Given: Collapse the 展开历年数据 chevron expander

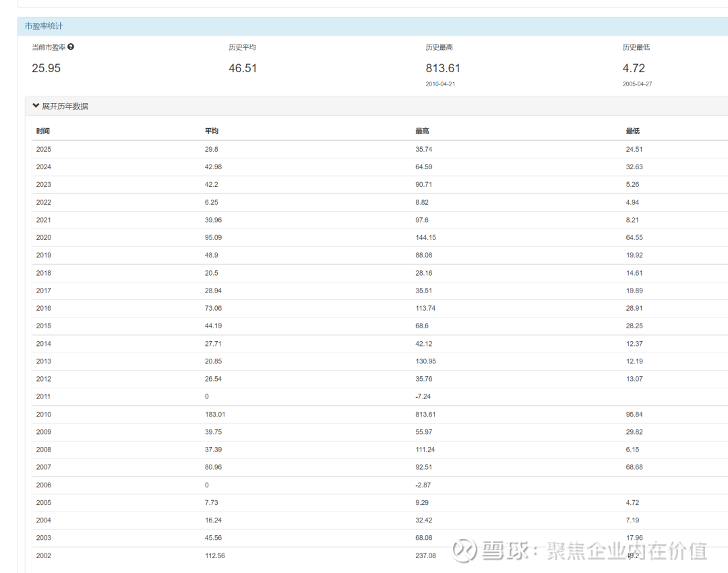Looking at the screenshot, I should [x=36, y=106].
